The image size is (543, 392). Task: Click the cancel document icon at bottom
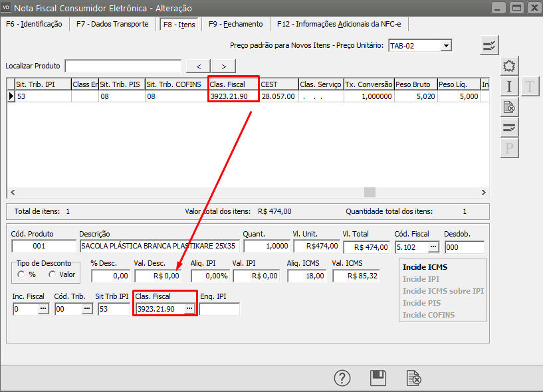coord(414,378)
